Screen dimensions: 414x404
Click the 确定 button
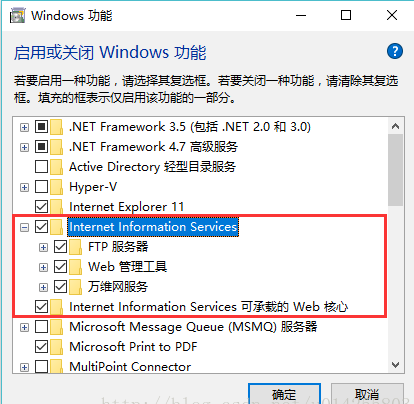284,394
